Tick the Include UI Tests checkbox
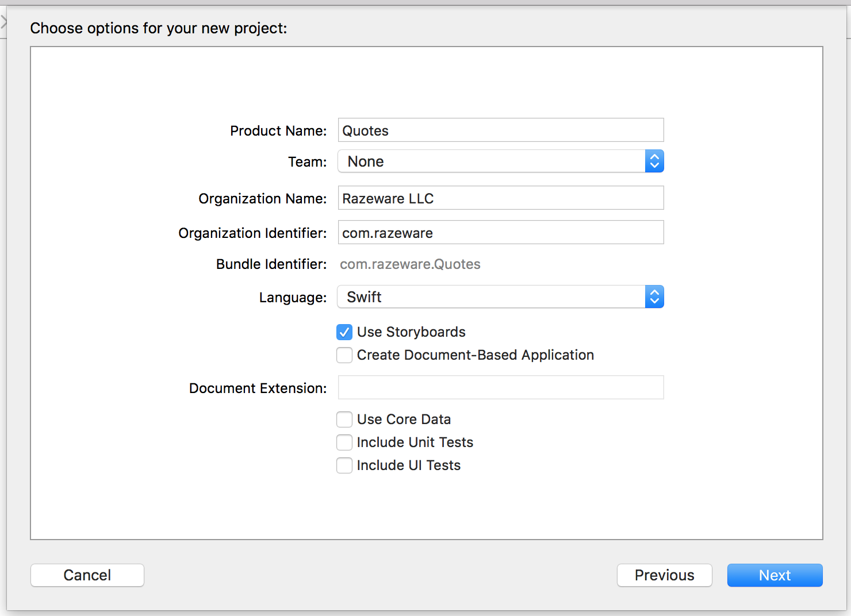 344,465
